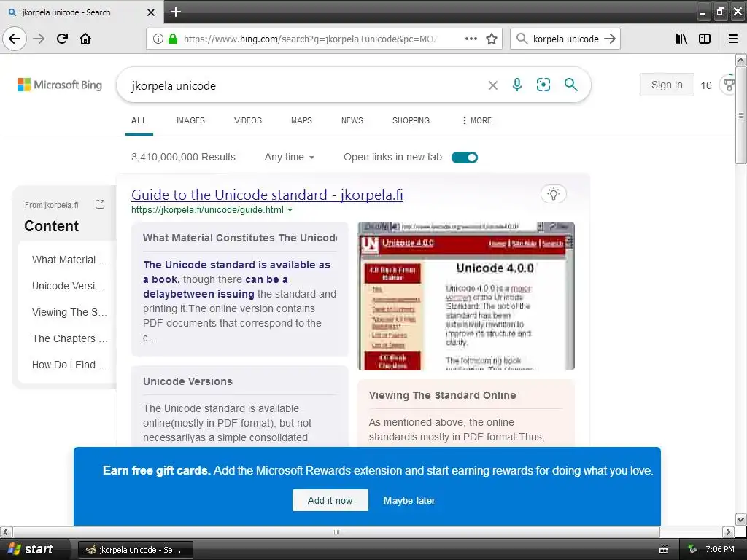Open Bing visual search camera icon
This screenshot has width=747, height=560.
click(x=543, y=85)
